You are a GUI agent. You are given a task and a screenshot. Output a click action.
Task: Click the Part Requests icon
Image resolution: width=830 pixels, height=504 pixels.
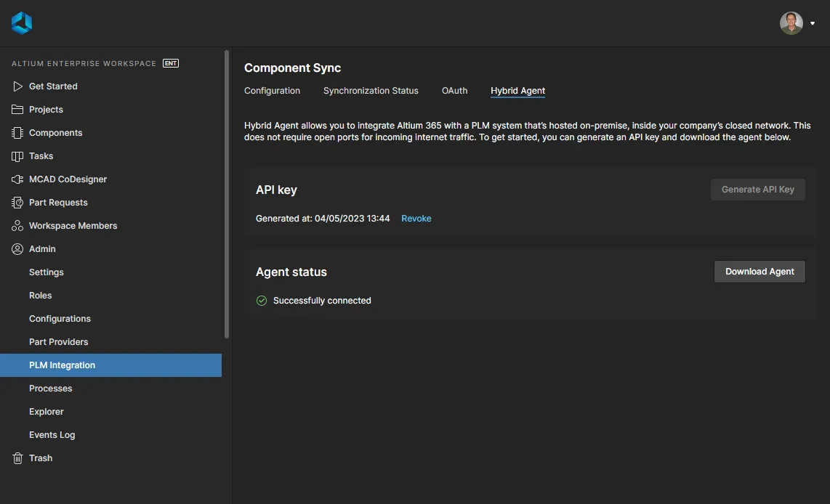click(x=17, y=203)
